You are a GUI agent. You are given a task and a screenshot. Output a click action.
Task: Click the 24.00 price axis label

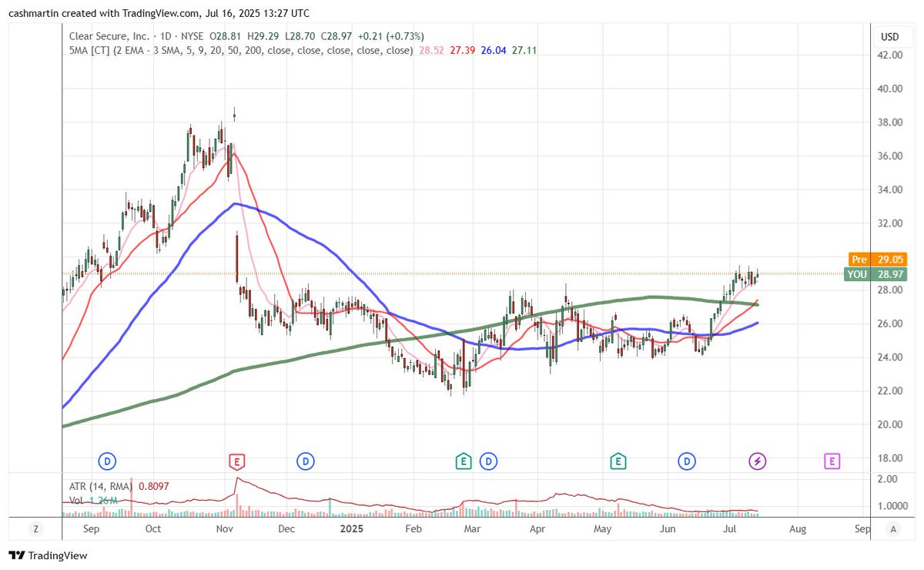tap(892, 357)
